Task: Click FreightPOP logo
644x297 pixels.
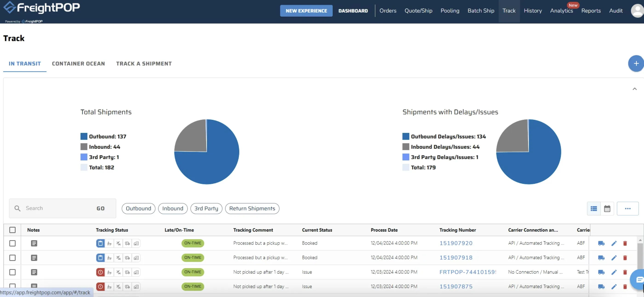Action: (x=42, y=8)
